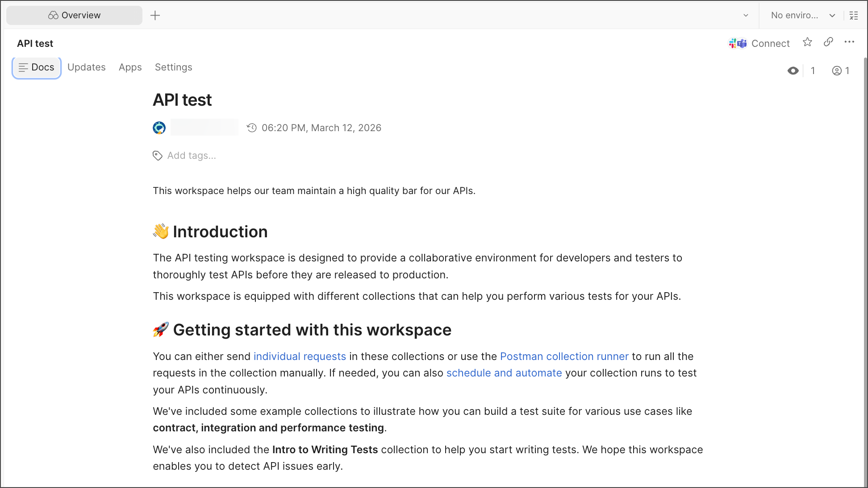Click the workspace author avatar
The image size is (868, 488).
tap(159, 128)
